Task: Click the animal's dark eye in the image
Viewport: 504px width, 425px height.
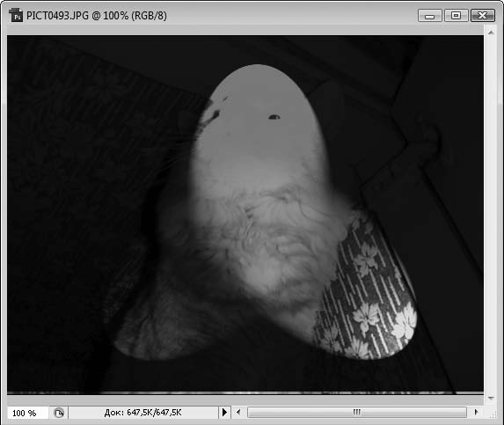Action: [x=274, y=117]
